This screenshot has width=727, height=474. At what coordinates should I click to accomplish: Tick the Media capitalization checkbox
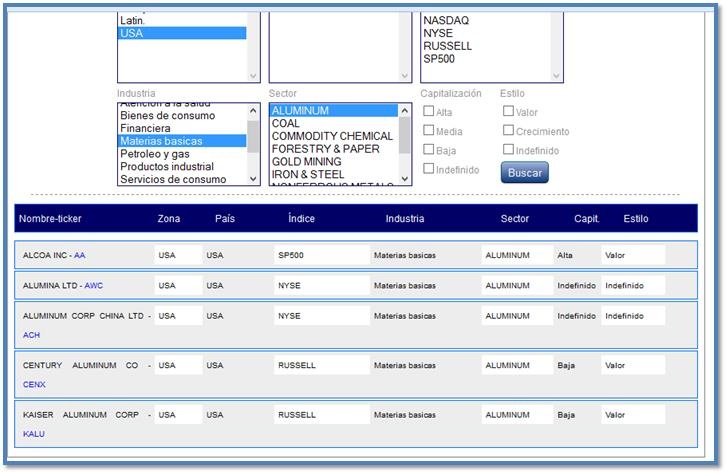click(429, 130)
